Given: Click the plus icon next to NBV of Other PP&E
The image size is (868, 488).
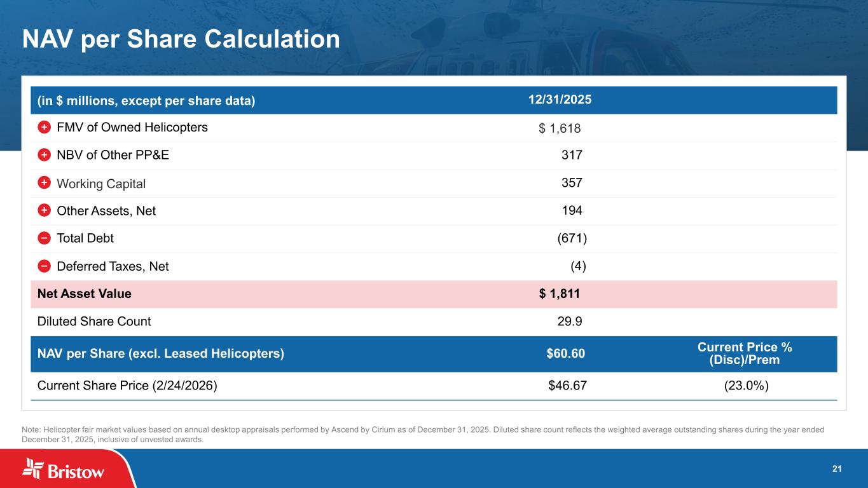Looking at the screenshot, I should click(43, 155).
